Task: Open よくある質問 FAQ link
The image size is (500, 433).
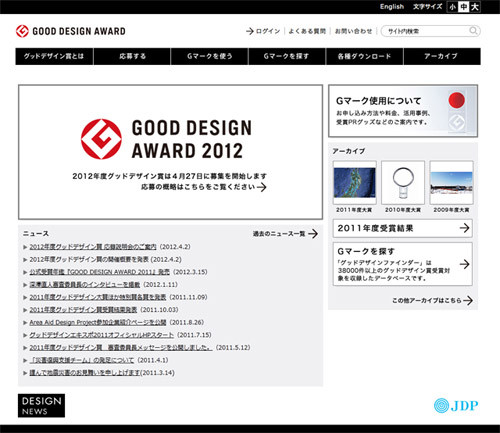Action: click(x=307, y=31)
